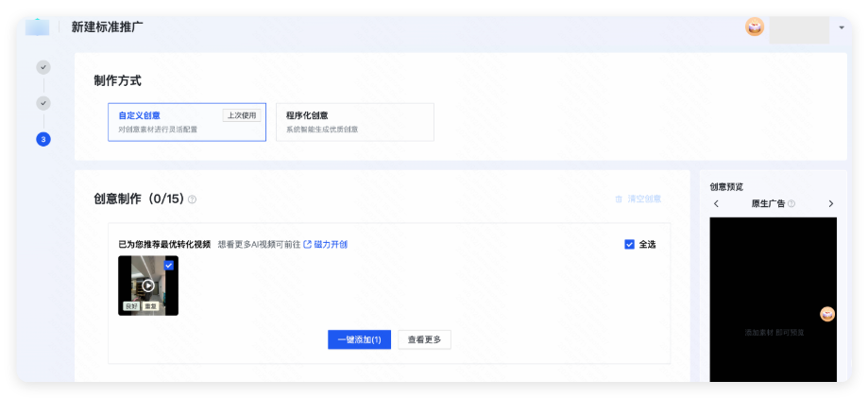Click the black creative preview area
This screenshot has width=868, height=398.
[774, 300]
